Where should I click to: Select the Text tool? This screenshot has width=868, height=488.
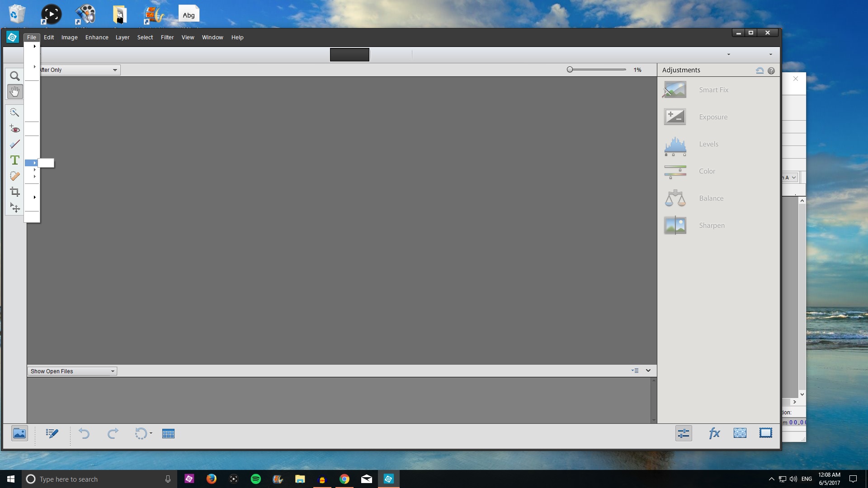(x=15, y=160)
